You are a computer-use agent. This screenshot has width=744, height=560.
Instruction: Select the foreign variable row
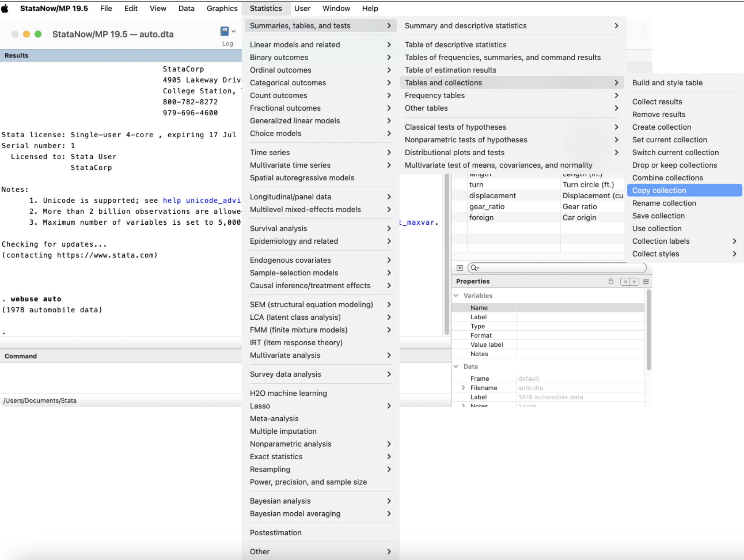pyautogui.click(x=481, y=218)
